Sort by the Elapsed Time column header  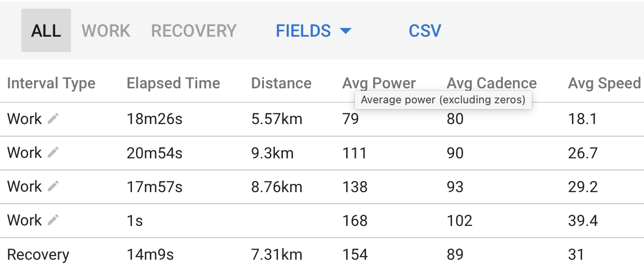point(173,83)
